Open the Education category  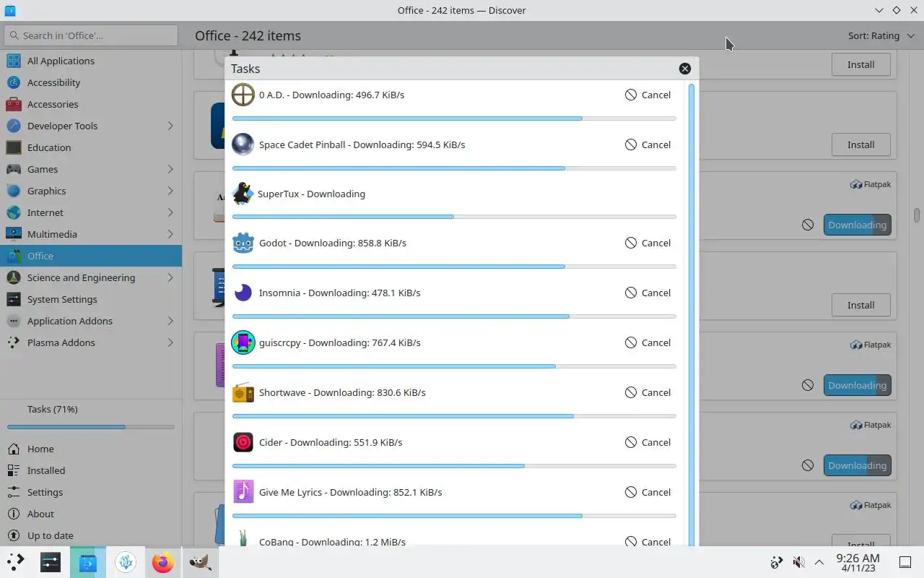click(x=91, y=147)
